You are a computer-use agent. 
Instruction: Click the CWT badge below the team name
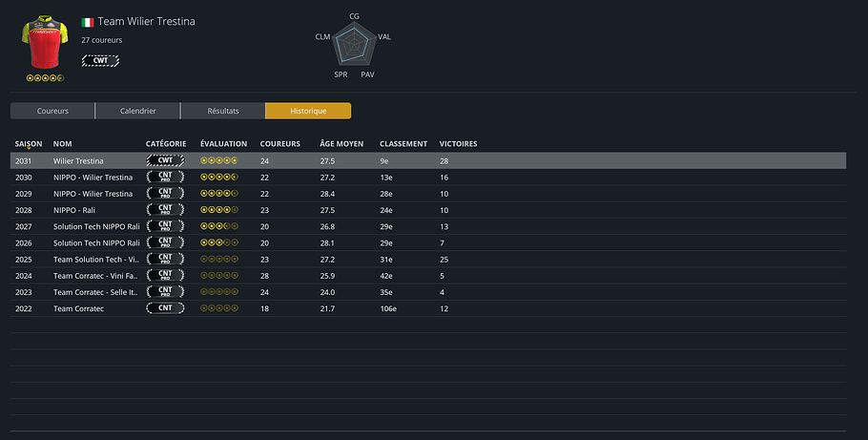[100, 60]
